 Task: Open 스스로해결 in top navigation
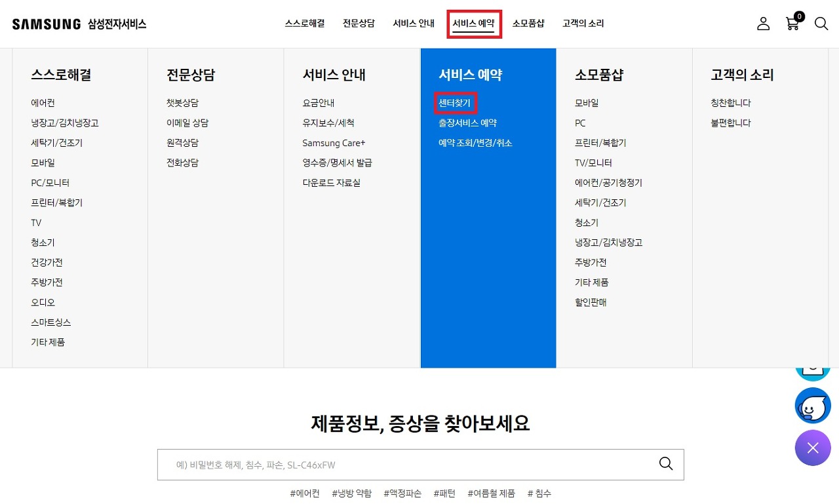(305, 24)
